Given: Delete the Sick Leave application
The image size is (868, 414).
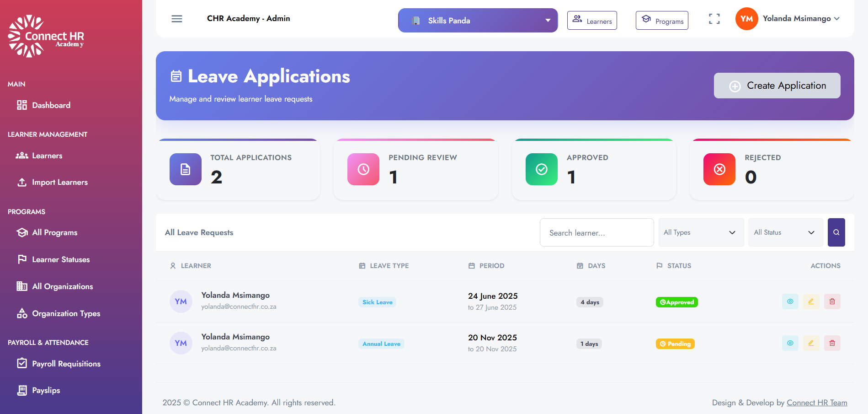Looking at the screenshot, I should pos(832,301).
